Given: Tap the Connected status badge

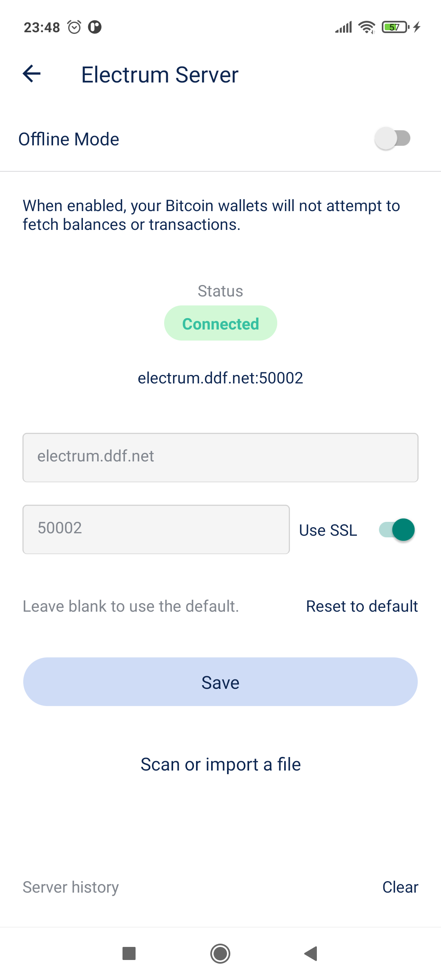Looking at the screenshot, I should click(x=220, y=323).
